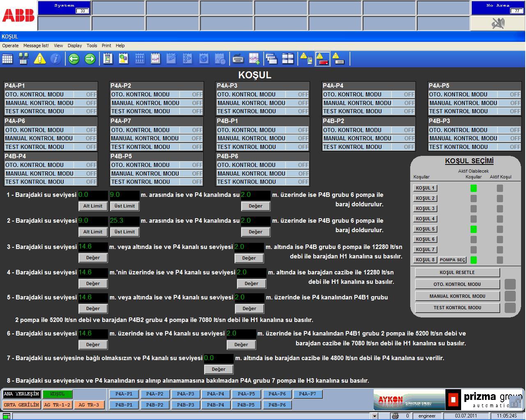Open the grid overview icon in toolbar
The image size is (526, 420).
click(7, 59)
